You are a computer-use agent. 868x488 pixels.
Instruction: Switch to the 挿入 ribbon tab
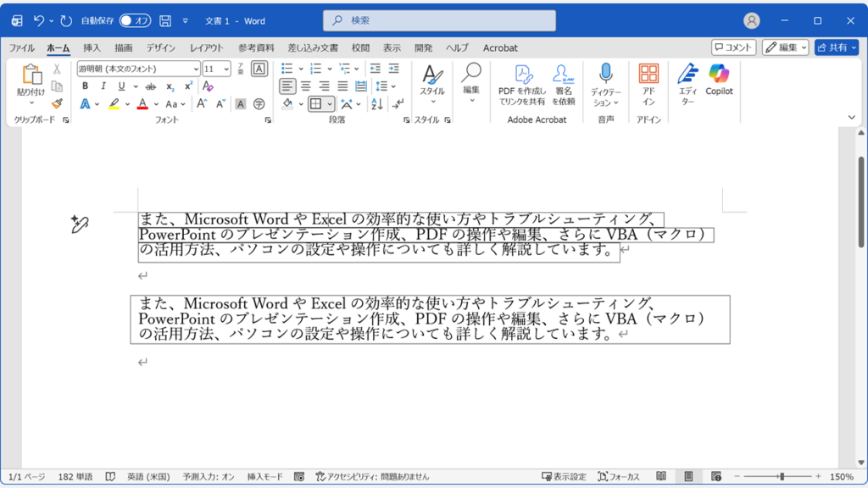[x=92, y=48]
